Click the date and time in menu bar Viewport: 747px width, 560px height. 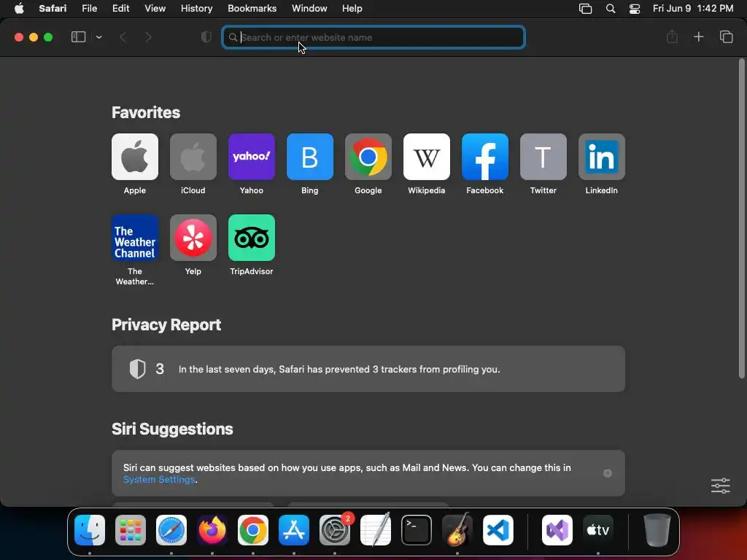tap(693, 9)
